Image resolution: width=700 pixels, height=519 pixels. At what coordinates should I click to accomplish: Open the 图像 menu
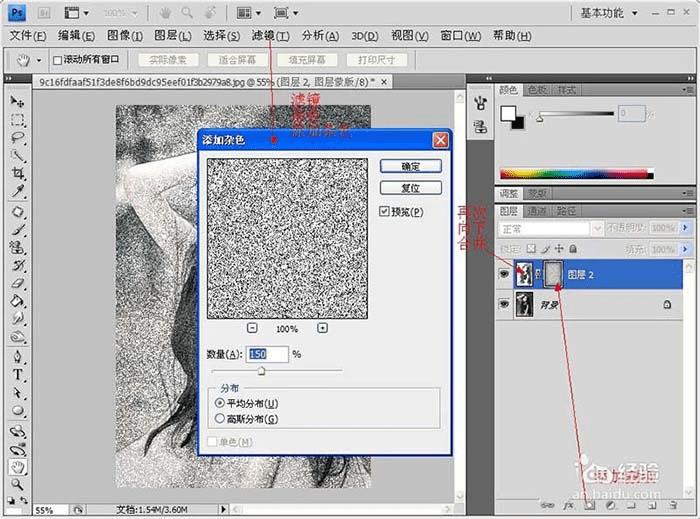tap(125, 36)
